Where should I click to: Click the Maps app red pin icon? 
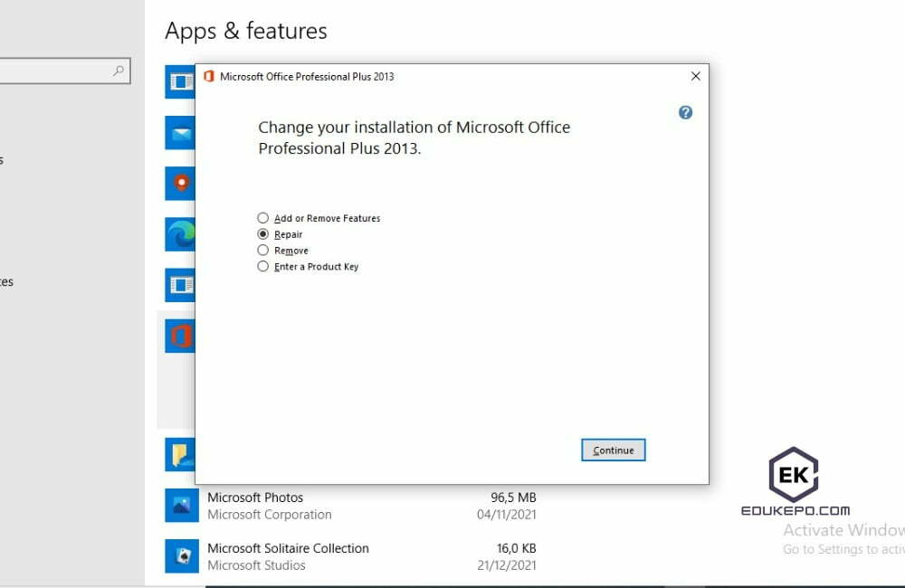[x=180, y=184]
